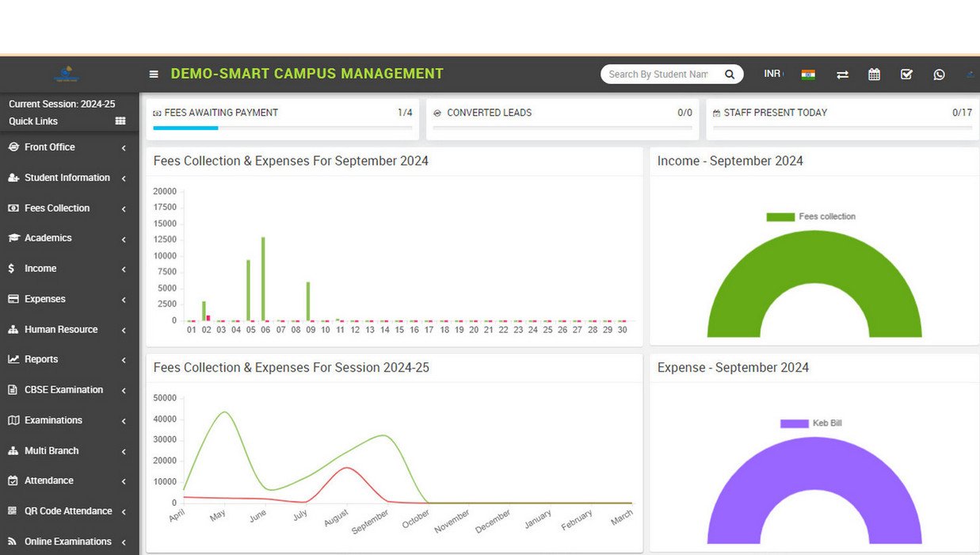Screen dimensions: 980x555
Task: Open the INR currency dropdown
Action: 772,74
